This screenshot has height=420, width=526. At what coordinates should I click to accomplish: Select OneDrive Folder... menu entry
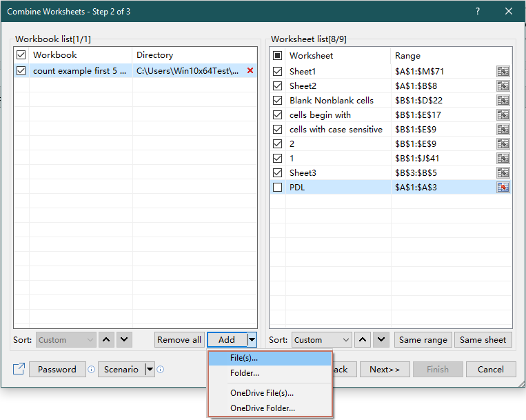263,408
